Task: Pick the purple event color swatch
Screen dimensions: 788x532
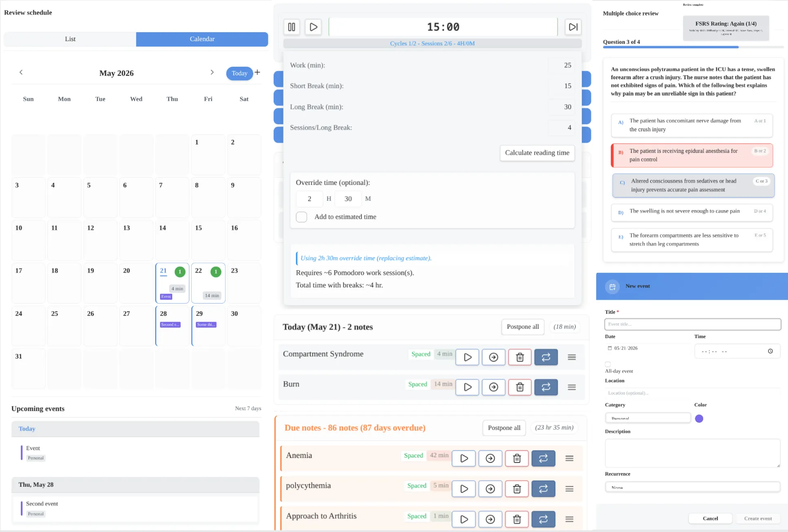Action: pyautogui.click(x=699, y=419)
